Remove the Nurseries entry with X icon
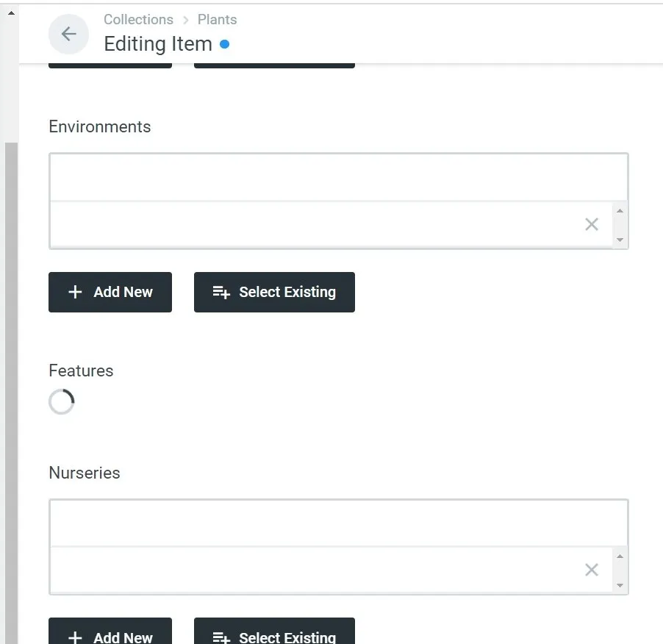Viewport: 663px width, 644px height. 591,570
